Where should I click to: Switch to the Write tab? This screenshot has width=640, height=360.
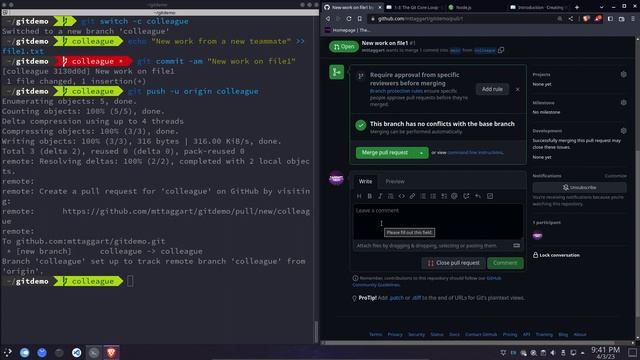(x=365, y=181)
